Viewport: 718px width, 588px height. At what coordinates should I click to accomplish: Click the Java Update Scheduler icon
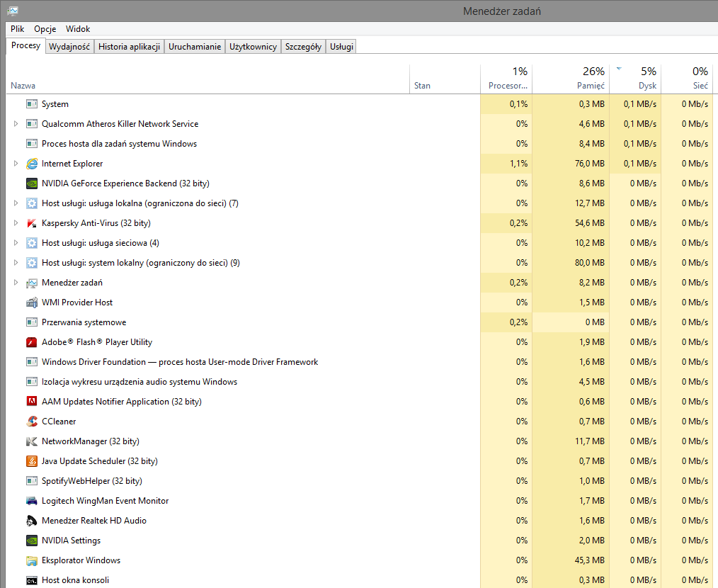[x=32, y=461]
